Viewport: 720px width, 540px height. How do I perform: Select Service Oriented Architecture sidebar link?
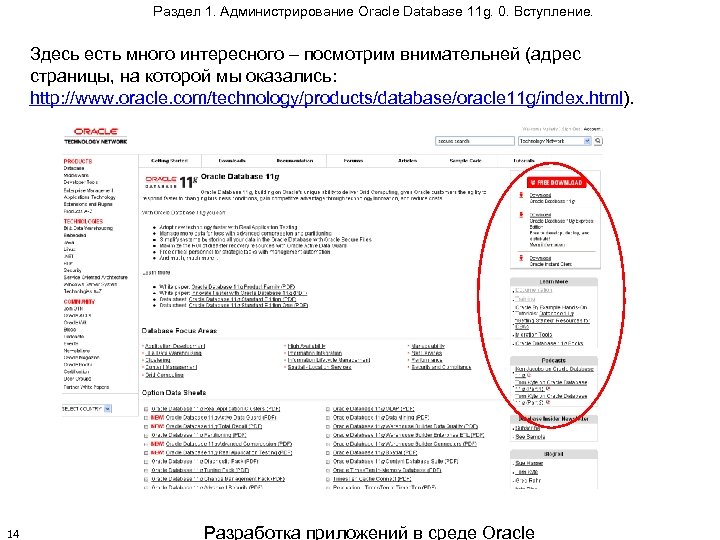click(x=96, y=277)
